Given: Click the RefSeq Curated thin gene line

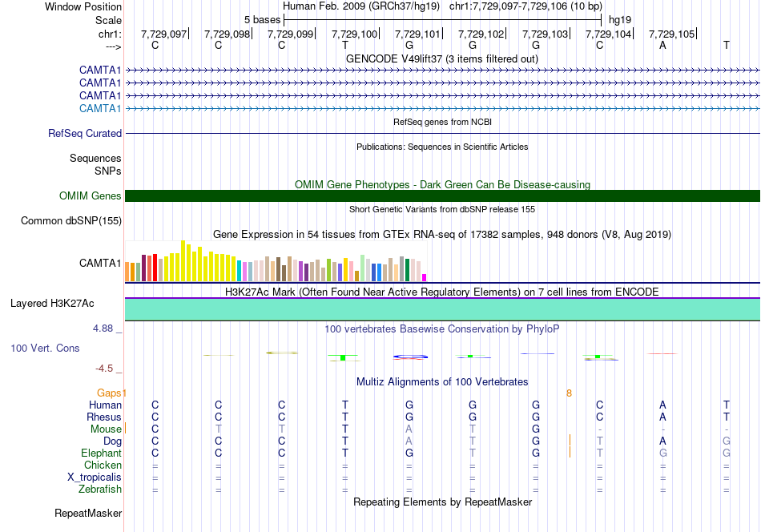Looking at the screenshot, I should pyautogui.click(x=442, y=134).
